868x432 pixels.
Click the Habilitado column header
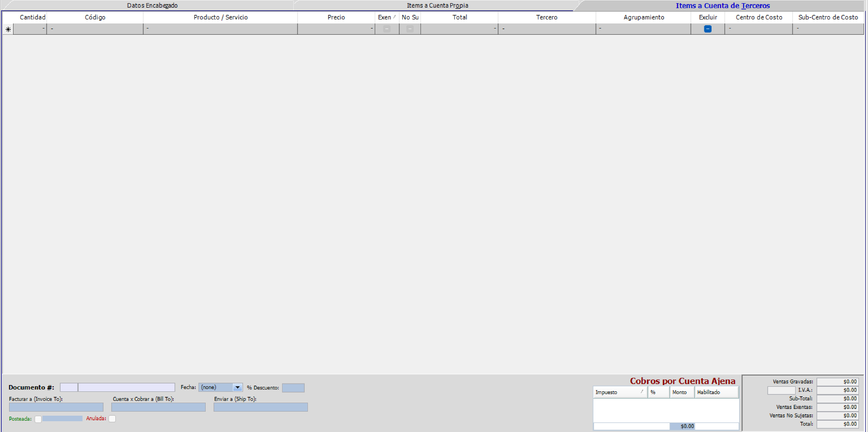716,392
